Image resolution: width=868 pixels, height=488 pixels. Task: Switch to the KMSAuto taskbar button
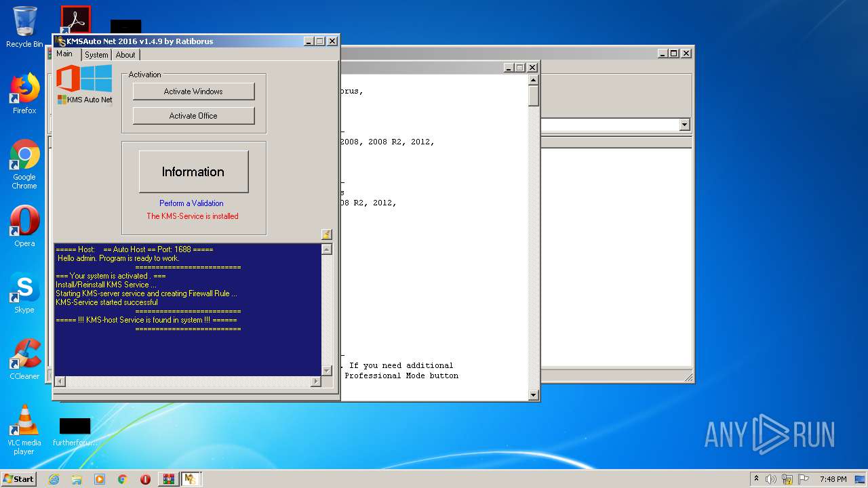pyautogui.click(x=191, y=479)
